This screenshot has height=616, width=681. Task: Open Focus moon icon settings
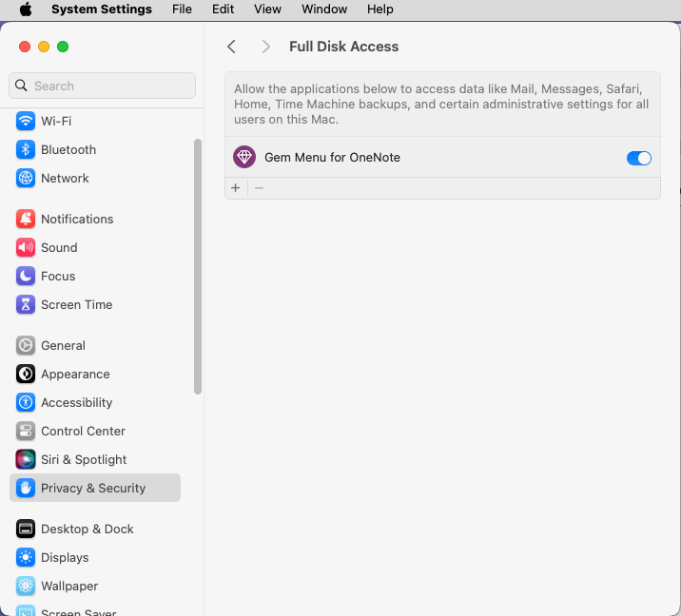coord(26,276)
